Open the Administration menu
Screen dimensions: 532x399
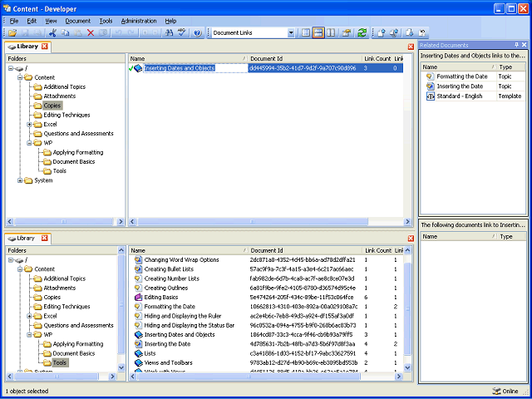click(x=139, y=21)
